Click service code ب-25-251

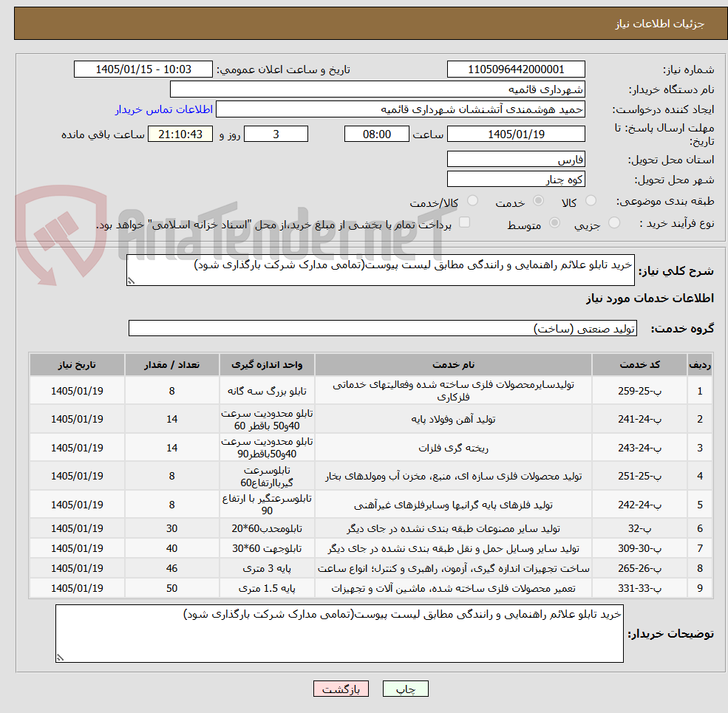click(639, 477)
